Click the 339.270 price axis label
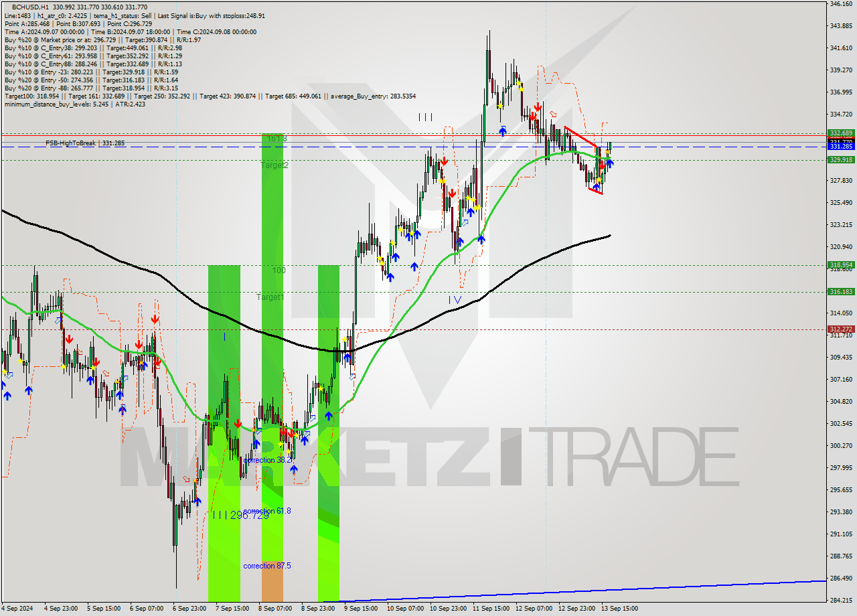The image size is (857, 616). (x=841, y=70)
